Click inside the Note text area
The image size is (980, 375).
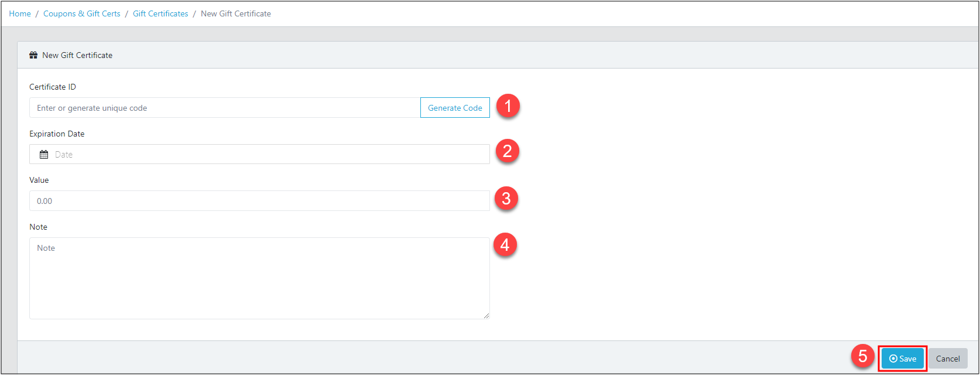tap(259, 278)
